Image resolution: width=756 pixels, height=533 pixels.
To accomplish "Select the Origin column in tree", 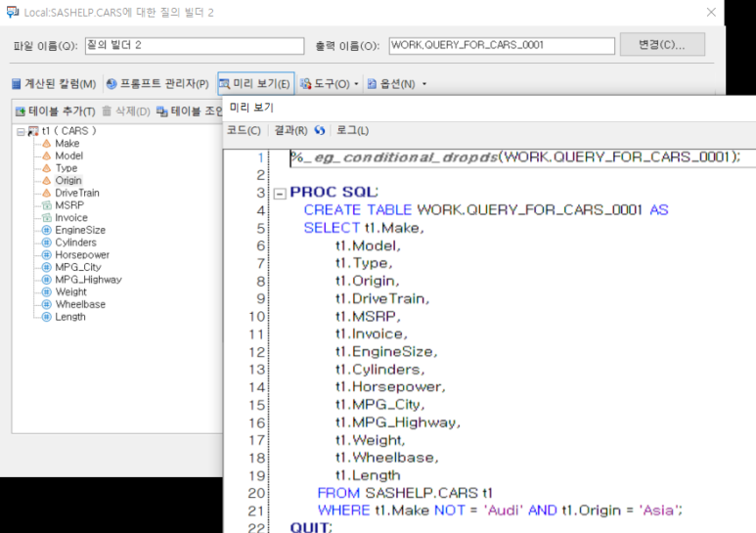I will point(68,181).
